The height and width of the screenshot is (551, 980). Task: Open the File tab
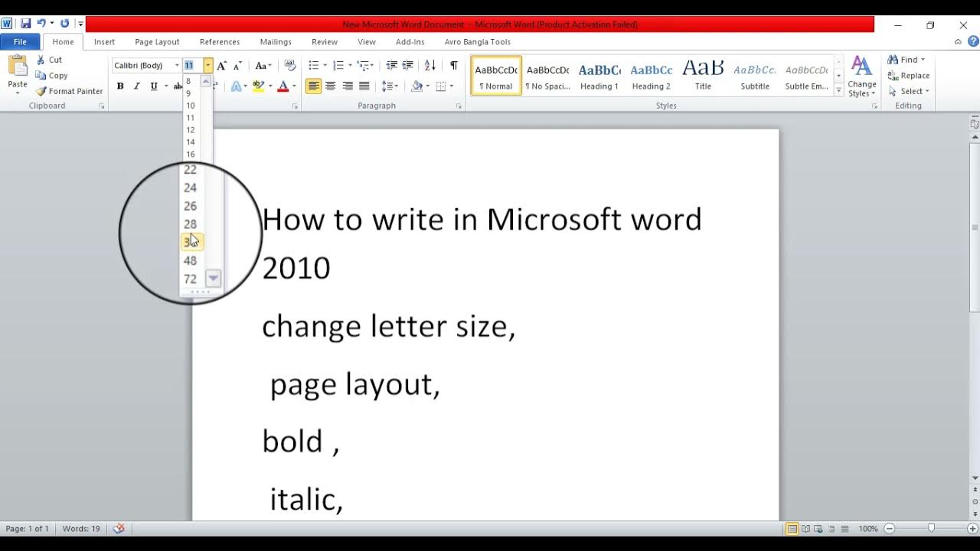tap(20, 42)
